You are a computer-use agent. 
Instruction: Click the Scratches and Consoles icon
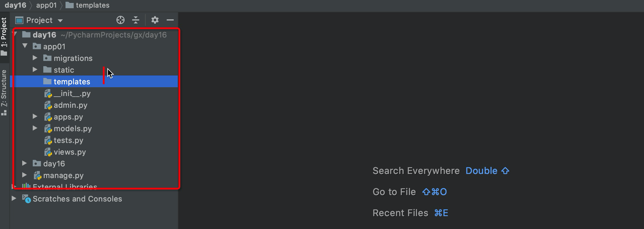(x=26, y=199)
